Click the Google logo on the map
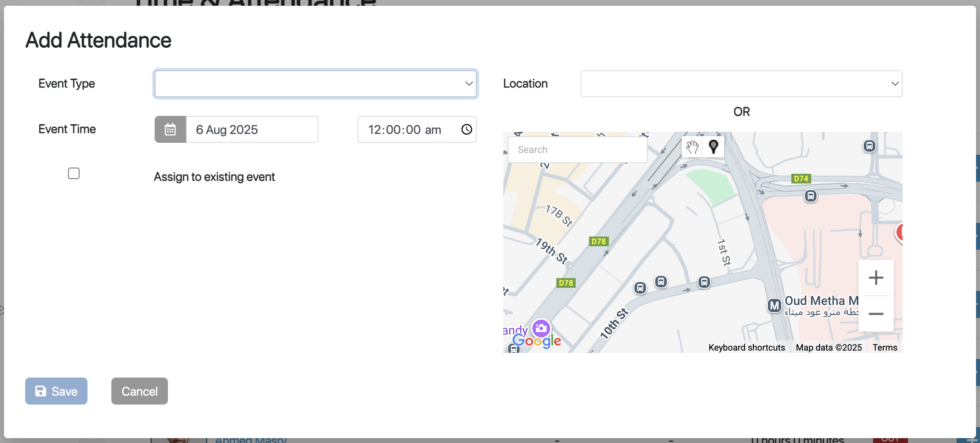This screenshot has height=443, width=980. click(x=536, y=340)
